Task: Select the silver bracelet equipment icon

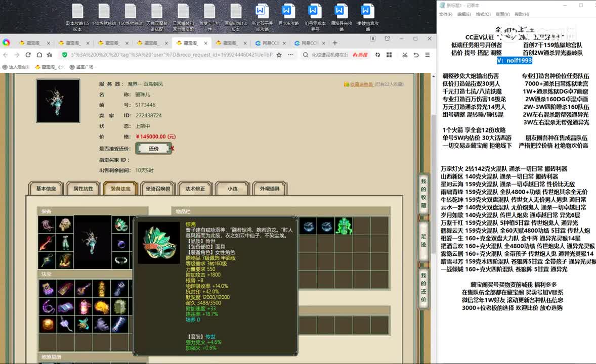Action: pos(121,261)
